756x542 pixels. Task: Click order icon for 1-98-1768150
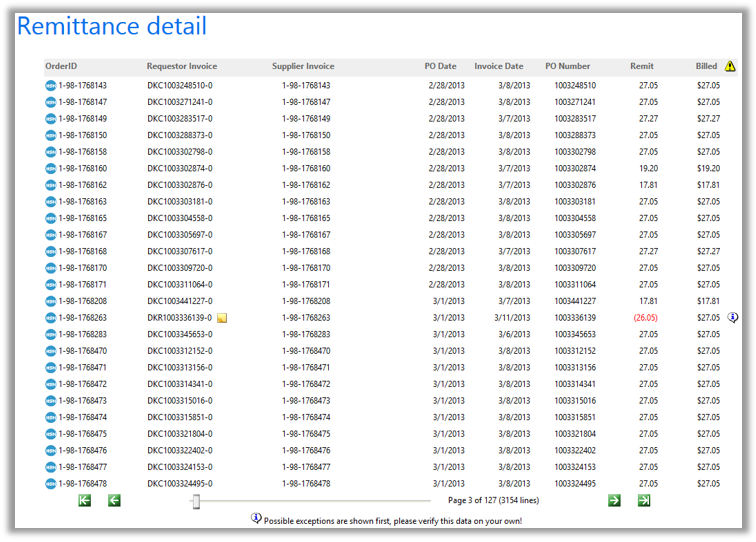coord(51,136)
